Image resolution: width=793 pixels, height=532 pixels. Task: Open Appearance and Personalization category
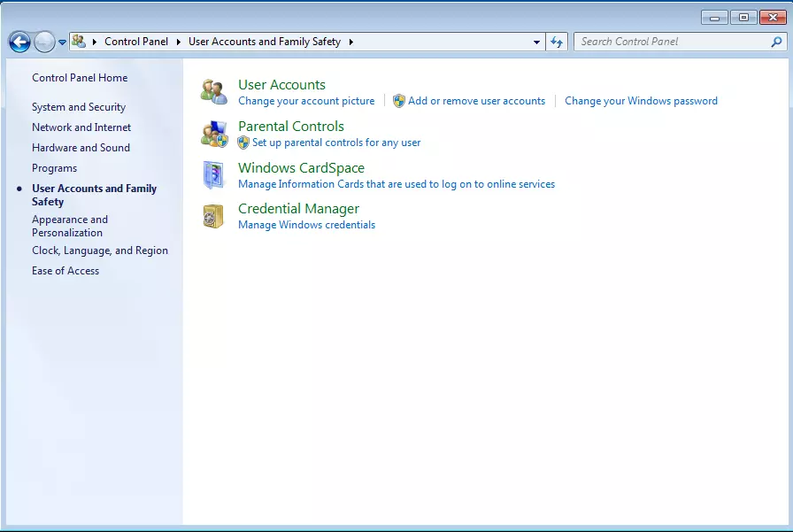coord(70,226)
